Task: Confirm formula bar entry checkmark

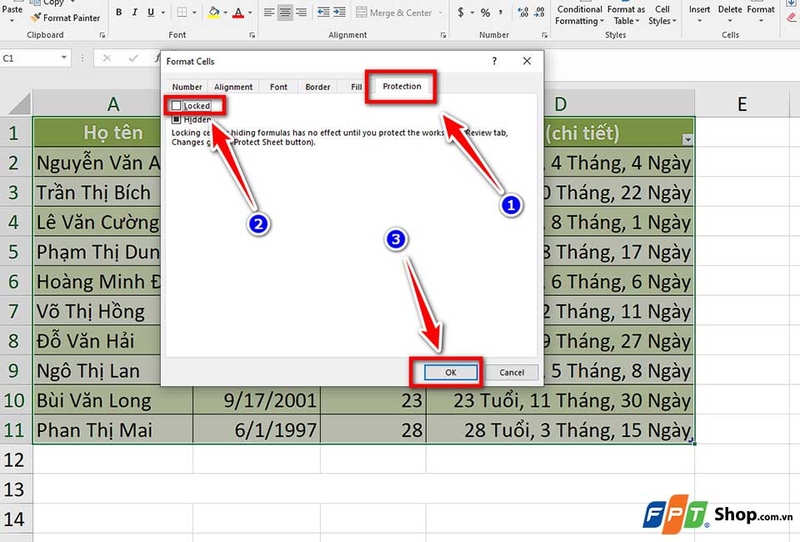Action: [133, 58]
